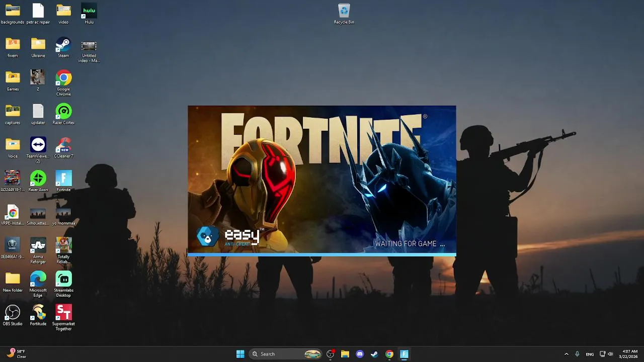
Task: Click the microphone tray icon
Action: [577, 354]
